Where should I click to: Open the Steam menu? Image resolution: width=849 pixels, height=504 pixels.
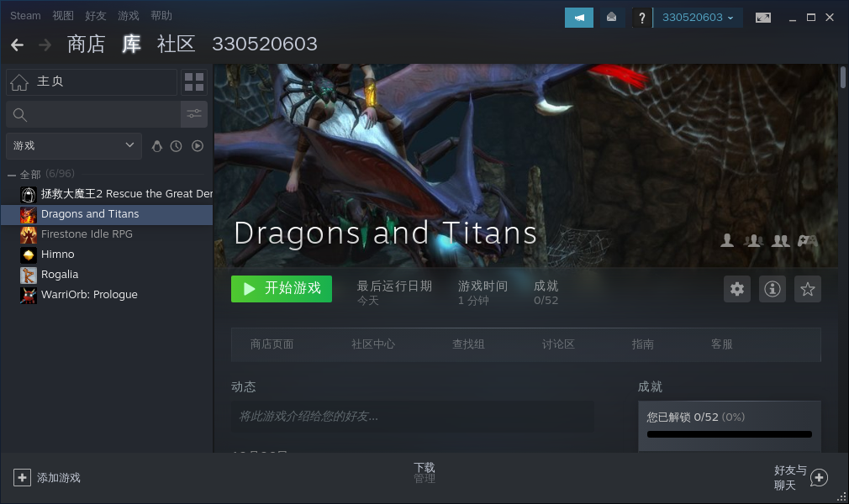tap(25, 16)
